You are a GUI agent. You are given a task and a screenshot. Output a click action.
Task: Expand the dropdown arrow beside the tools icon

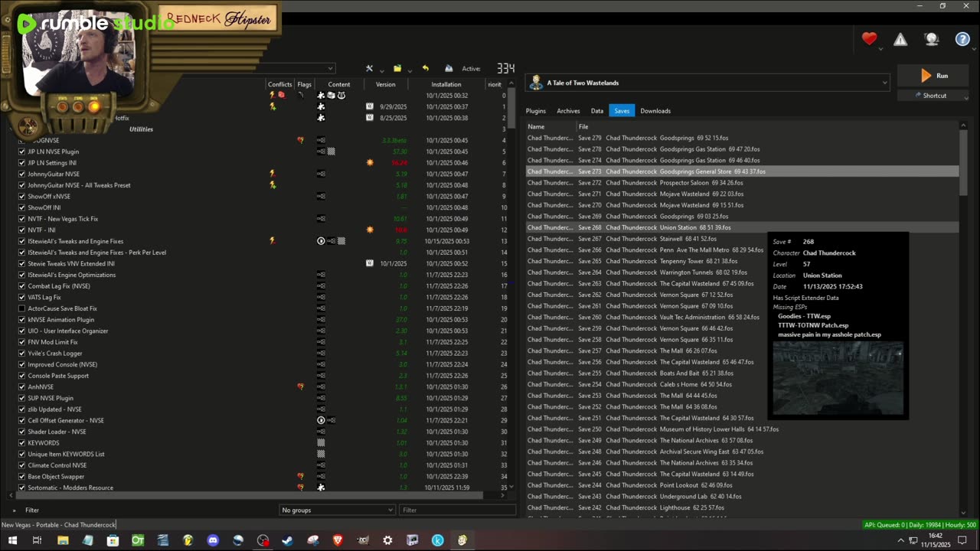pos(381,70)
